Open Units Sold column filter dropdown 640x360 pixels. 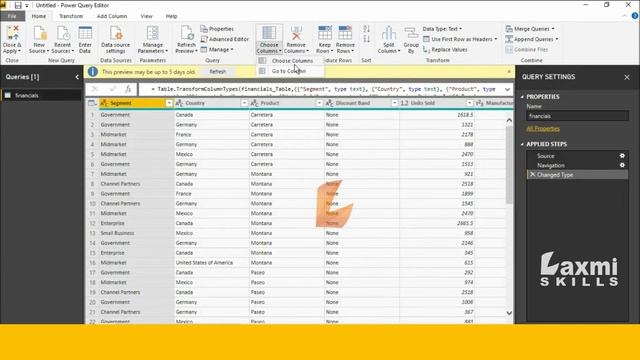469,103
